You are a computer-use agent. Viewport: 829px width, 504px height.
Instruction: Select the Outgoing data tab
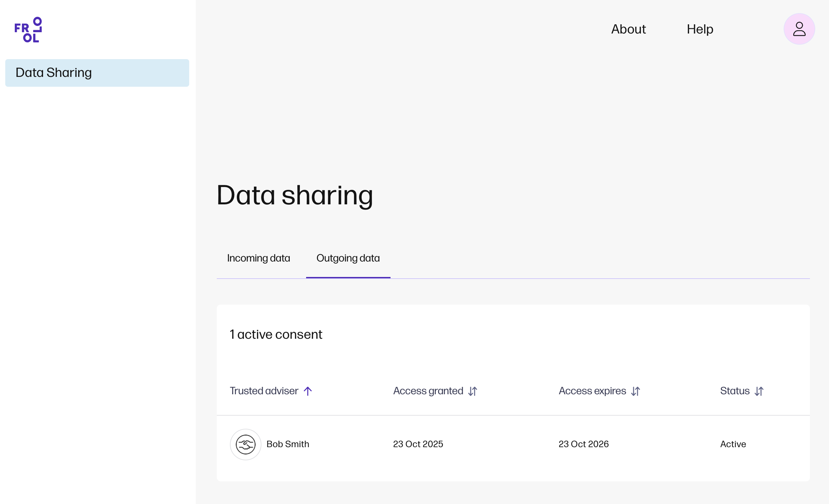coord(348,258)
